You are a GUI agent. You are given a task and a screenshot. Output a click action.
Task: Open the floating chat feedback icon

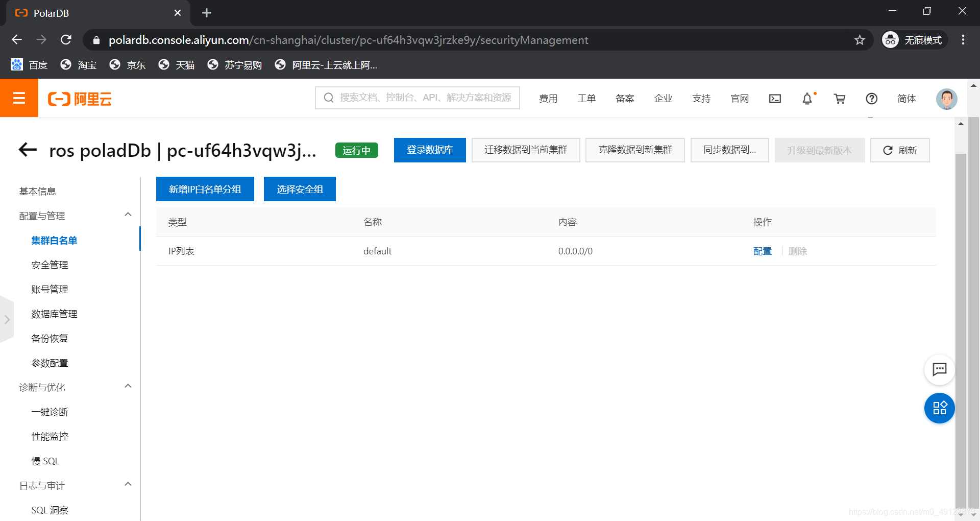point(939,369)
